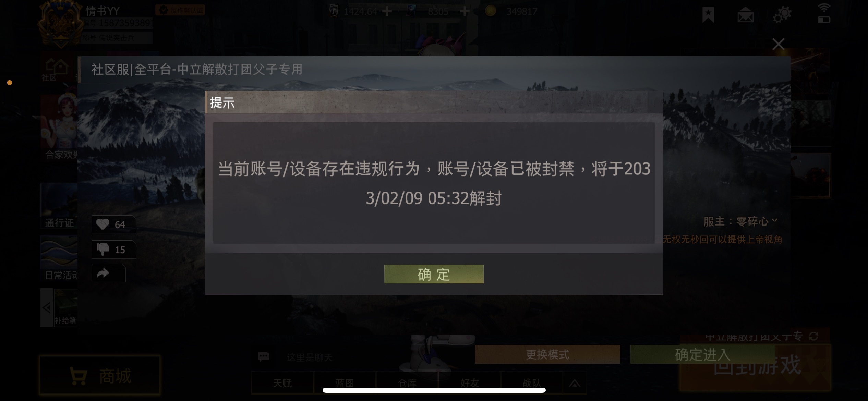Viewport: 868px width, 401px height.
Task: Close the community server panel
Action: [778, 44]
